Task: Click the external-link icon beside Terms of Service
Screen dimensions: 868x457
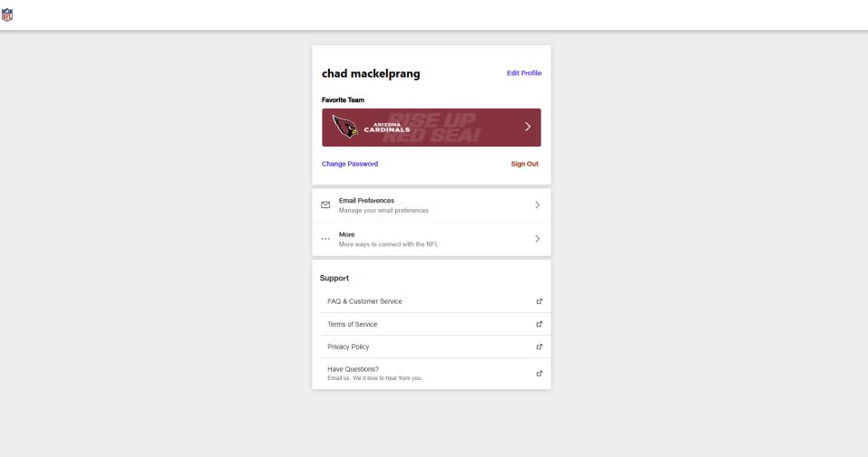Action: point(539,324)
